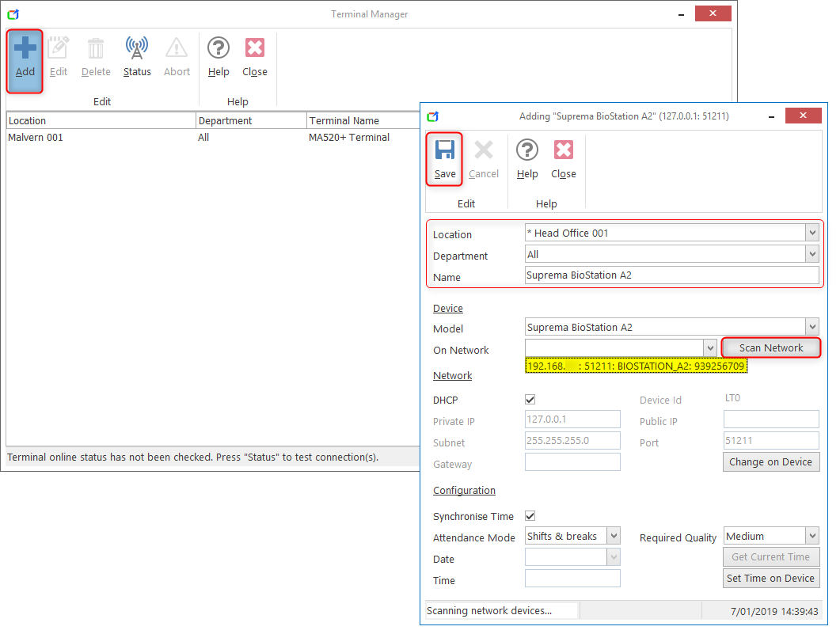Open the Location dropdown

click(812, 233)
